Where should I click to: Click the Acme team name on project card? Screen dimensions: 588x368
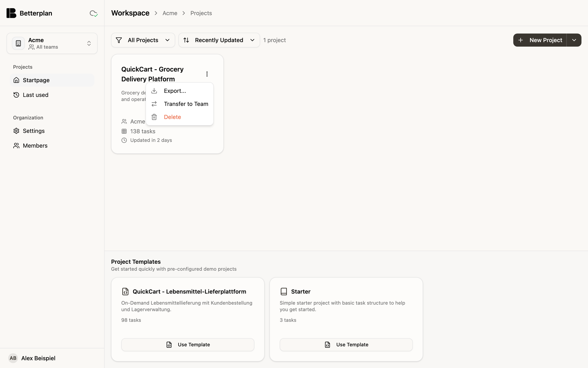coord(138,121)
